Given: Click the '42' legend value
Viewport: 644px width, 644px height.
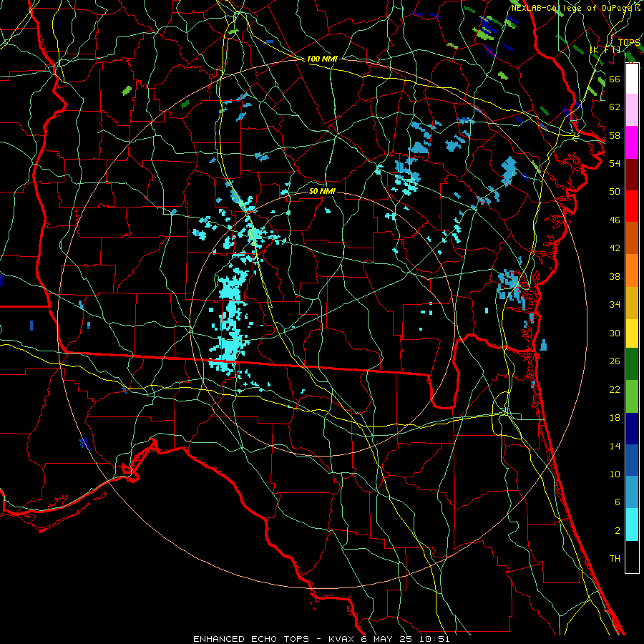Looking at the screenshot, I should coord(615,248).
